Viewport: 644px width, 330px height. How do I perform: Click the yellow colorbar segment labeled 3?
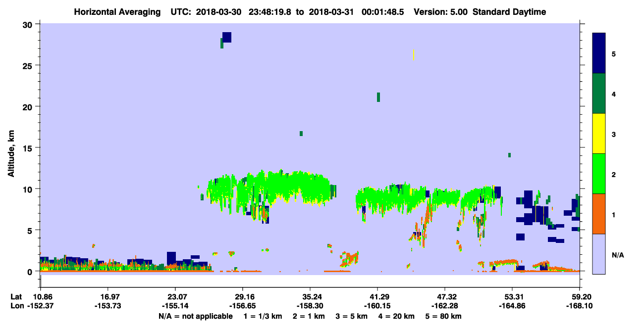coord(599,134)
